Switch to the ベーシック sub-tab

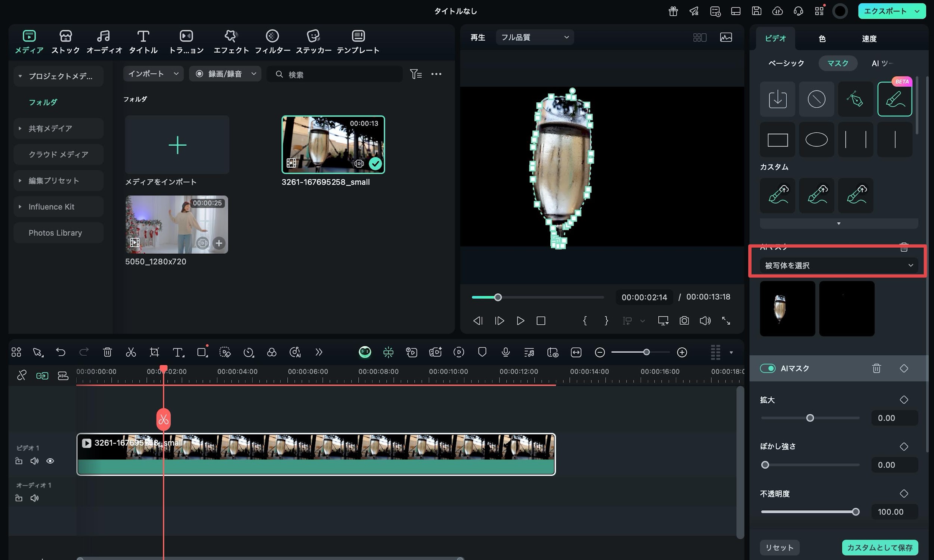786,63
